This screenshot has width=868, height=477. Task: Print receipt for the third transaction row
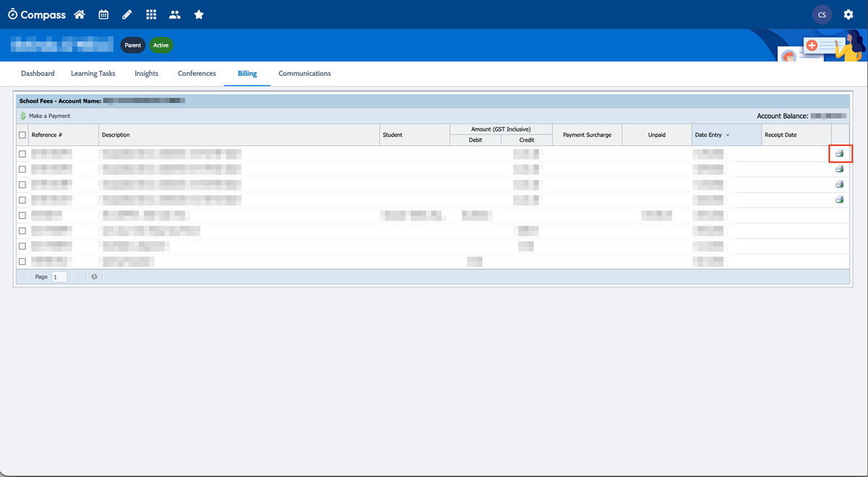point(840,184)
